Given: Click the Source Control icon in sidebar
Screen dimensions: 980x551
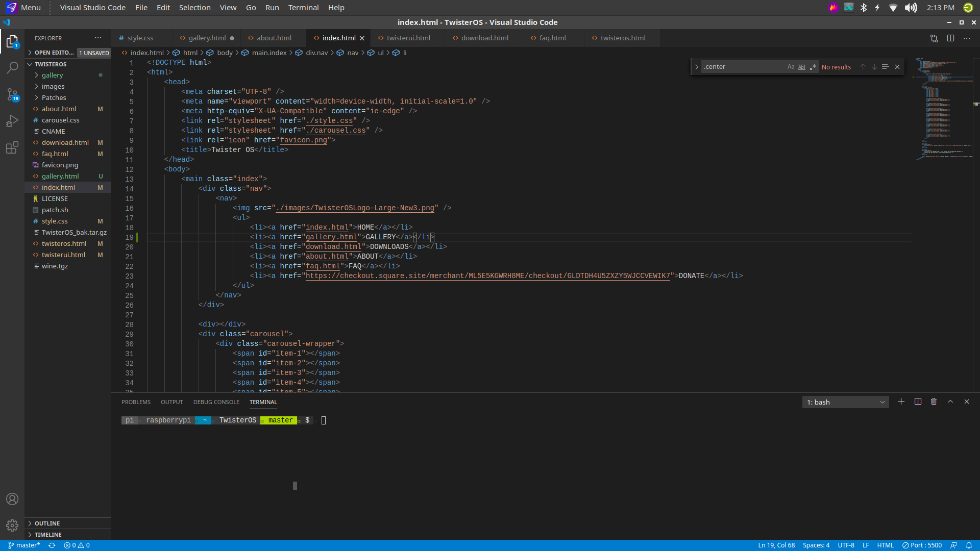Looking at the screenshot, I should pos(13,97).
